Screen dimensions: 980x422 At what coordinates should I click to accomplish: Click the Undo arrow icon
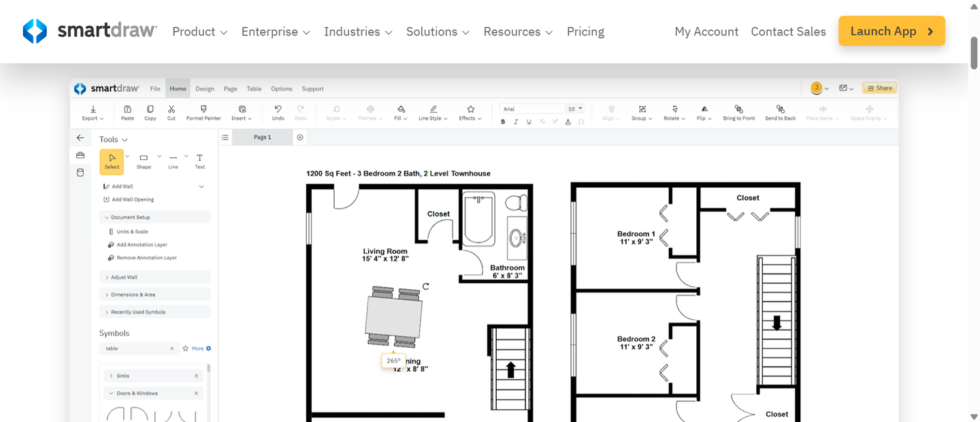(278, 109)
